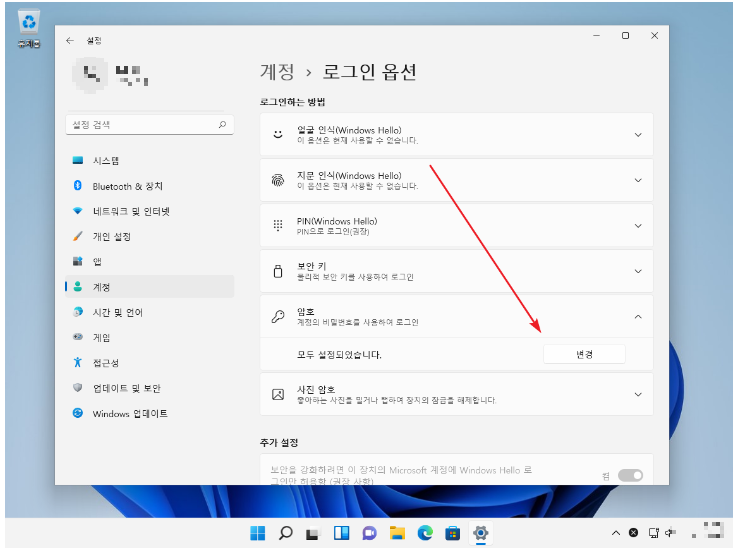Open the Widgets panel from the taskbar
Image resolution: width=738 pixels, height=554 pixels.
point(341,533)
